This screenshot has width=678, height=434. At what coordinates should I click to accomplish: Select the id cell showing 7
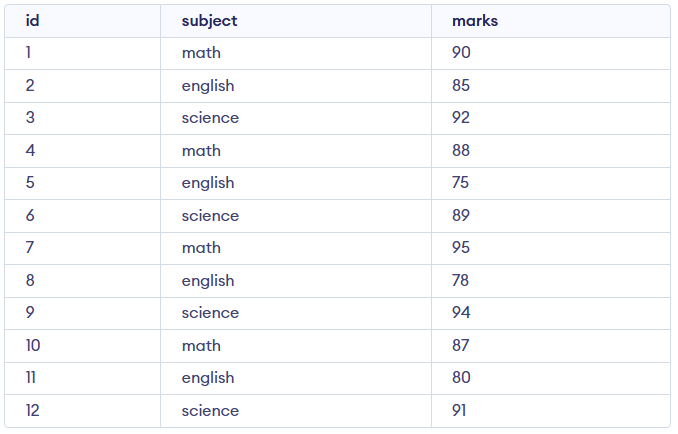pyautogui.click(x=30, y=248)
